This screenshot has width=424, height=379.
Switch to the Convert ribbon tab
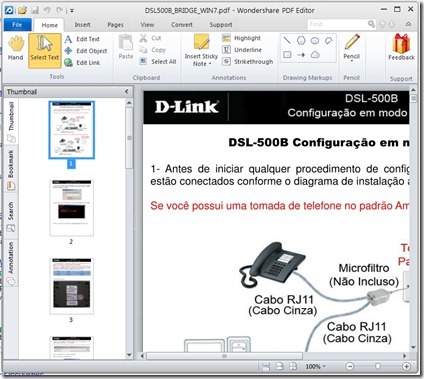coord(182,25)
